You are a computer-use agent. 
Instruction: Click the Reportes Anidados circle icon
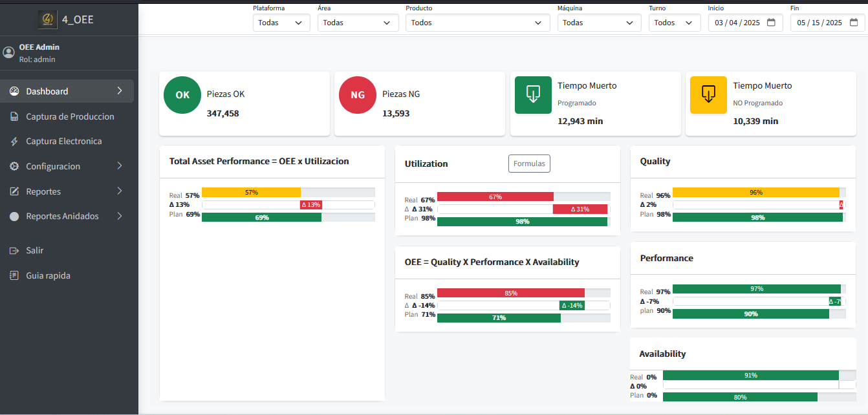(x=14, y=217)
